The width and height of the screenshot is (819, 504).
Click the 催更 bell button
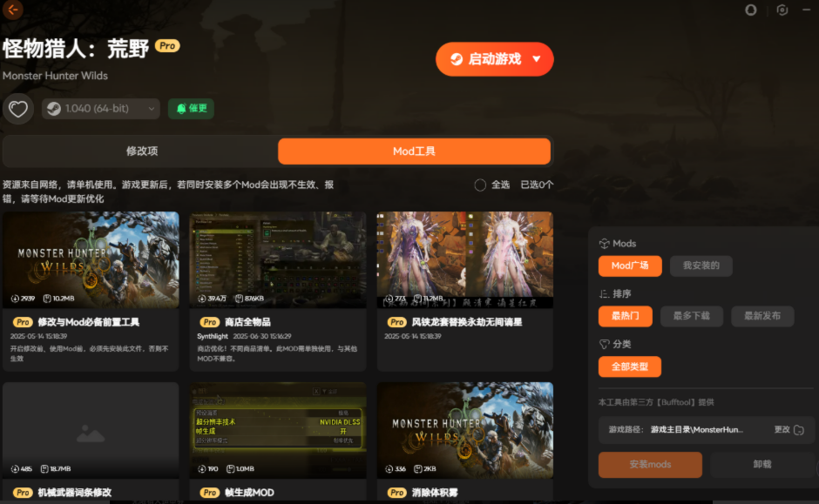coord(191,109)
